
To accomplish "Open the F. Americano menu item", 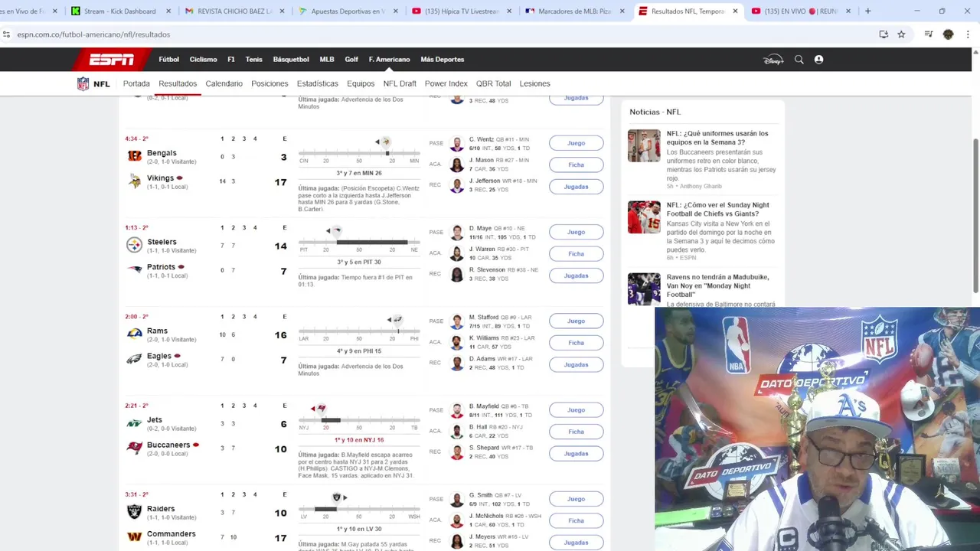I will point(389,60).
